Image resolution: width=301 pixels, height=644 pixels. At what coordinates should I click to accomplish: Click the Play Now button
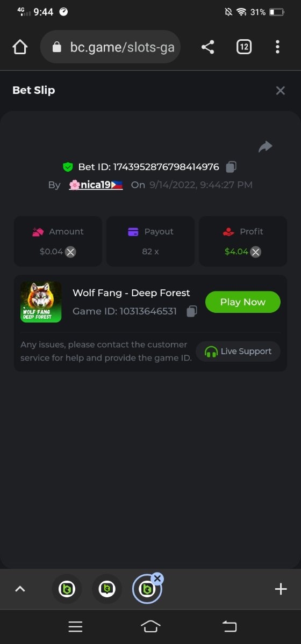[243, 302]
